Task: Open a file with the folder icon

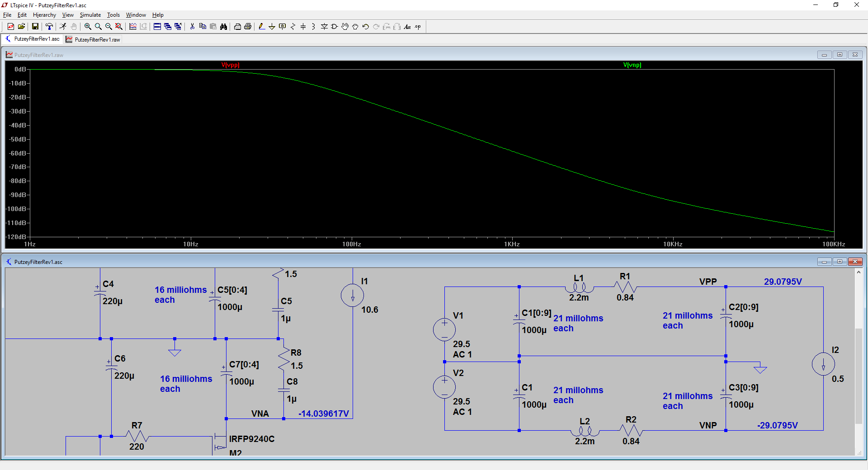Action: (x=21, y=27)
